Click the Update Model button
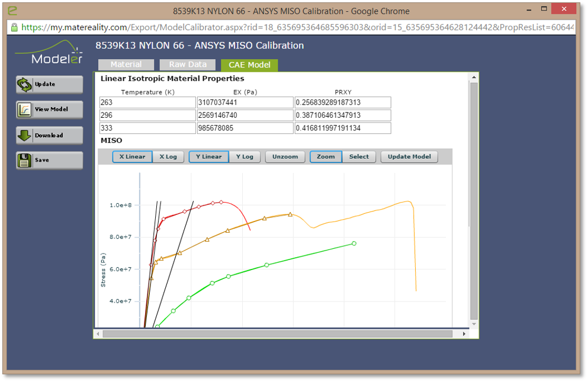Viewport: 588px width, 382px height. 409,156
